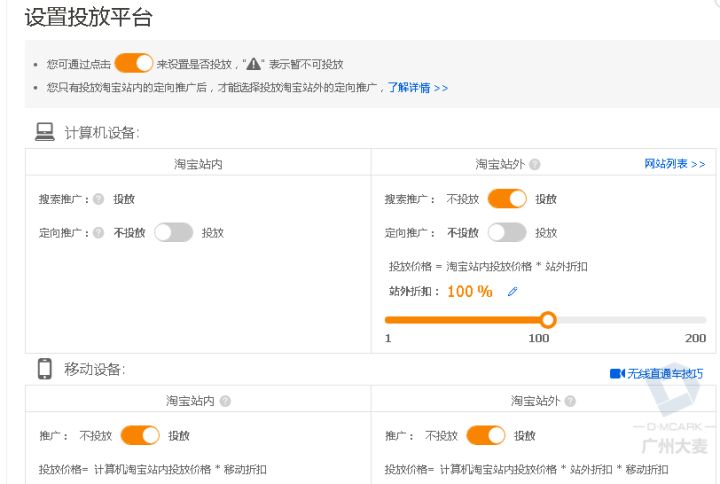Image resolution: width=720 pixels, height=484 pixels.
Task: Click help icon next to mobile 淘宝站外 header
Action: 570,401
